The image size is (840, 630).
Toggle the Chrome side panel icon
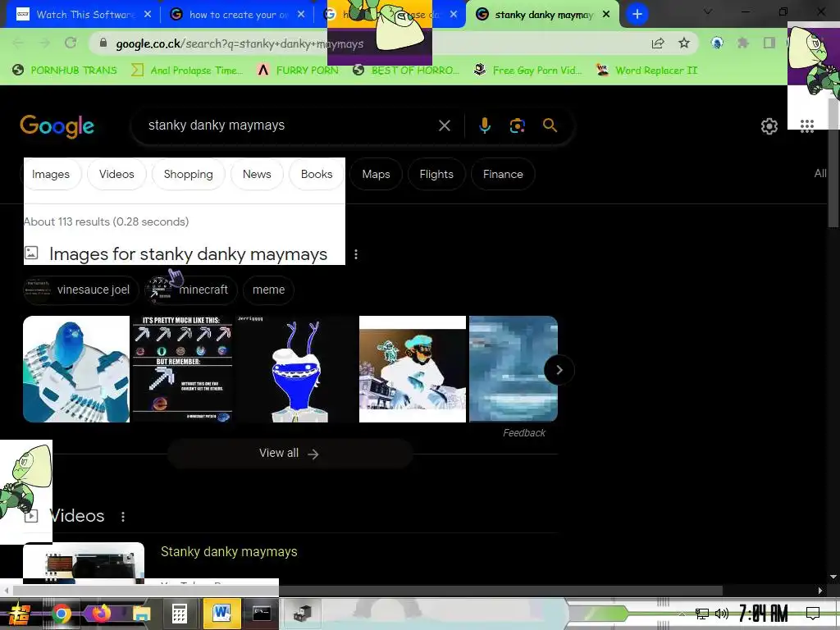(x=769, y=43)
